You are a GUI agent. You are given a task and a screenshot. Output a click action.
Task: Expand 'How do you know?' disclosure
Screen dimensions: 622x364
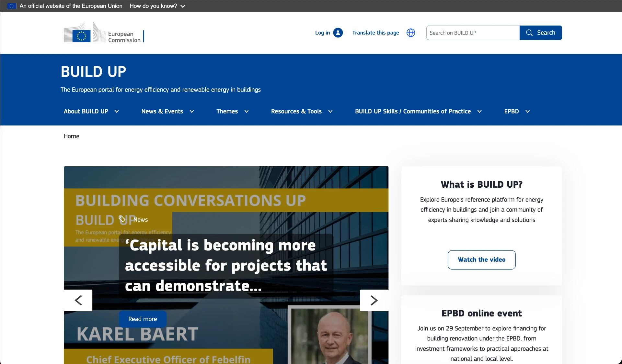157,6
